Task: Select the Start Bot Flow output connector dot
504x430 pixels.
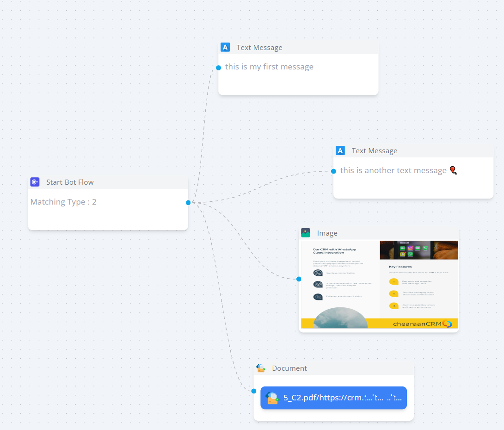Action: [188, 202]
